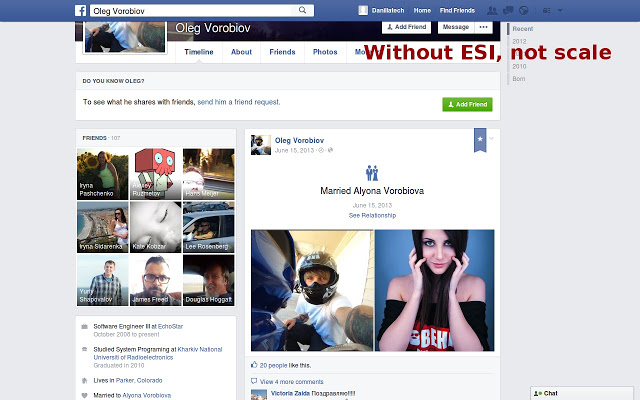Click See Relationship link

[x=372, y=215]
